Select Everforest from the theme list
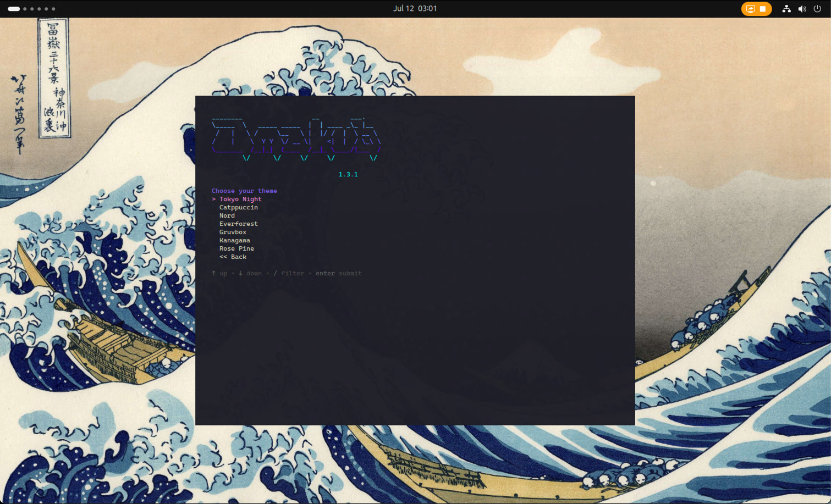 239,224
